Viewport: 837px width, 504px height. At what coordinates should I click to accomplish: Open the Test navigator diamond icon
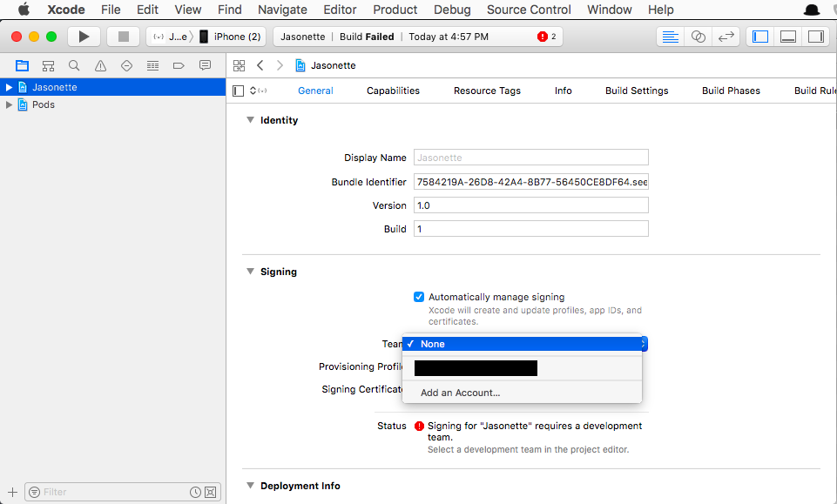tap(126, 65)
